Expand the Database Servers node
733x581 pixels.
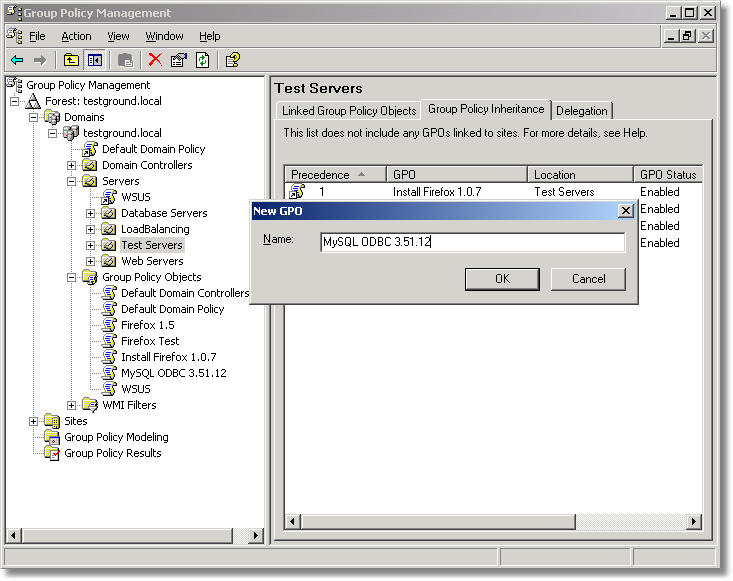[91, 214]
